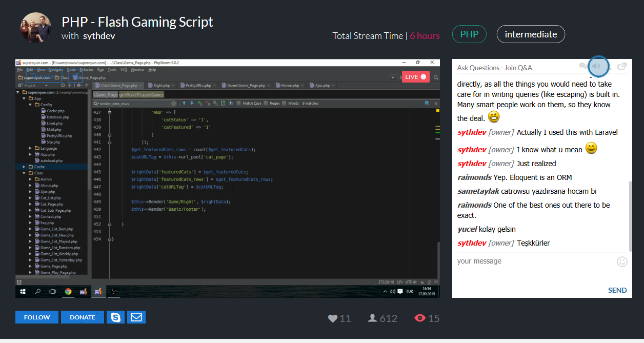Image resolution: width=644 pixels, height=343 pixels.
Task: Click the streamer avatar picture
Action: coord(36,28)
